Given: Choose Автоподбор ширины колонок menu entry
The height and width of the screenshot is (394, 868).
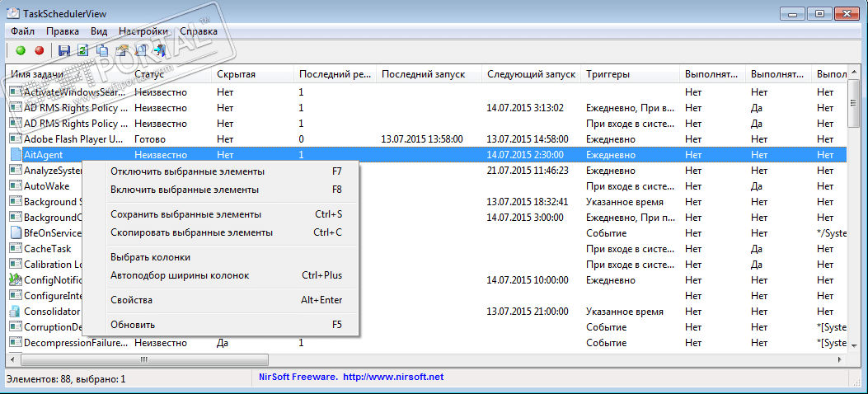Looking at the screenshot, I should pyautogui.click(x=220, y=275).
